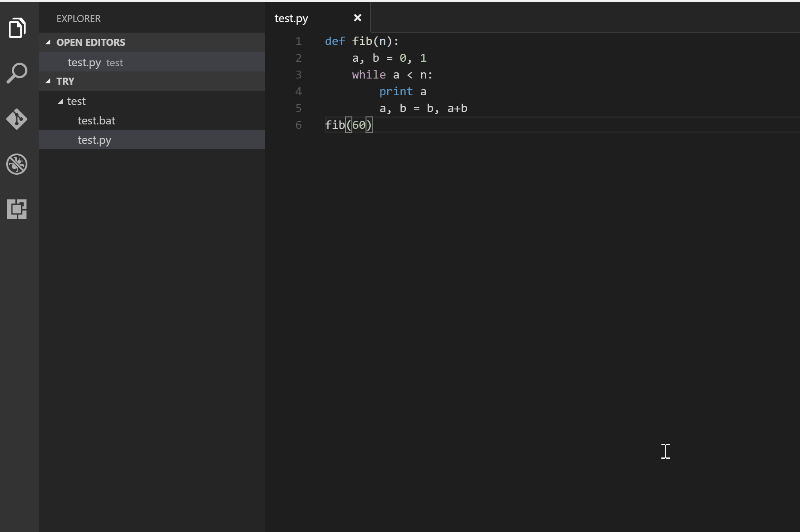The height and width of the screenshot is (532, 800).
Task: Open the Extensions view icon
Action: click(x=17, y=209)
